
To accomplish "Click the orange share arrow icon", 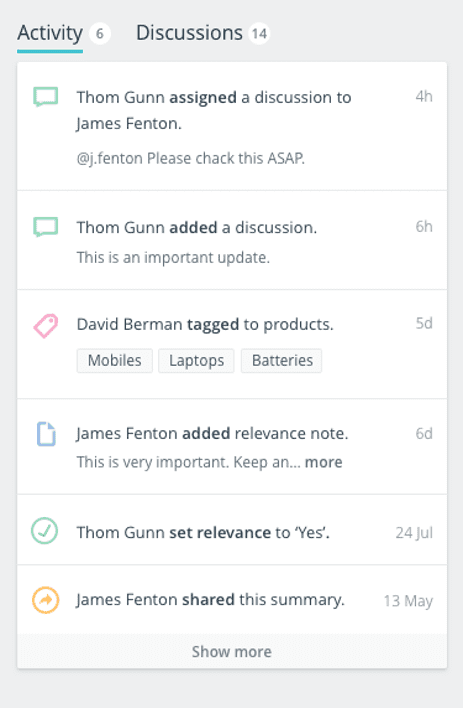I will click(46, 600).
